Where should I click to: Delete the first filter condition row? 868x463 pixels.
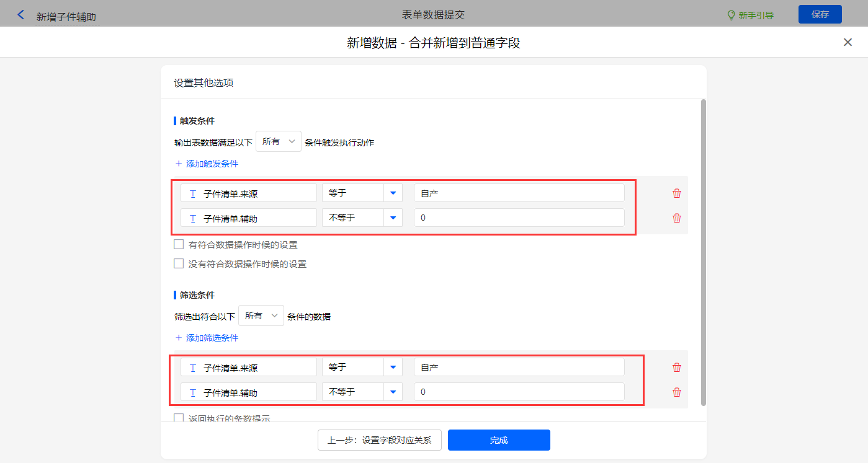click(676, 368)
